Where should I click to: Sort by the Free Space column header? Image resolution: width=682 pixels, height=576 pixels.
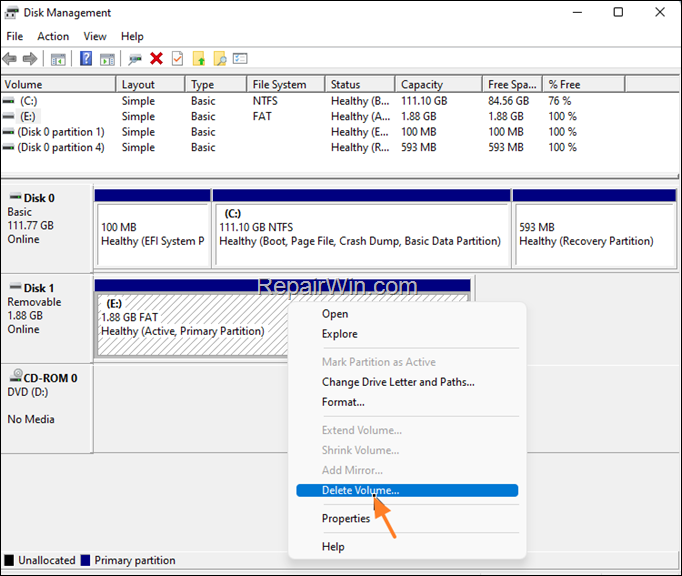click(x=512, y=84)
